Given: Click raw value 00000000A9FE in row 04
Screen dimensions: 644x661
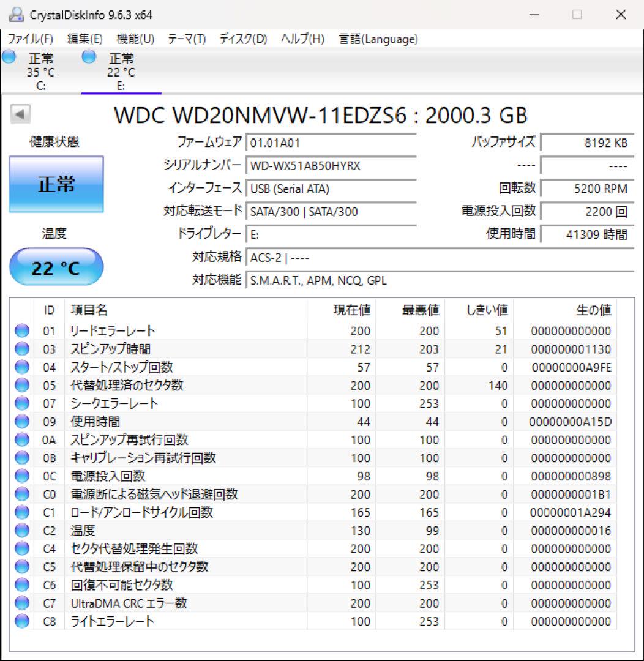Looking at the screenshot, I should click(x=572, y=367).
